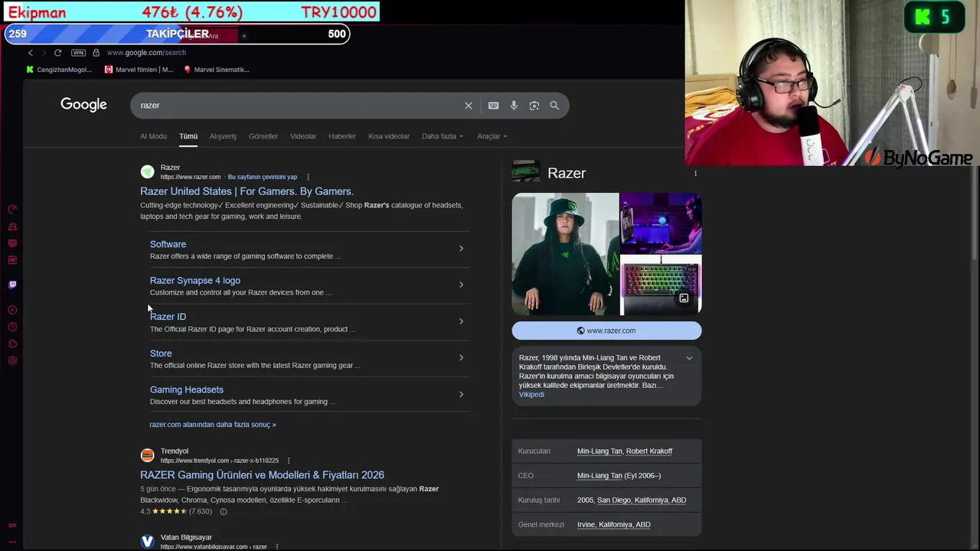Go back using the browser back arrow
Screen dimensions: 980x551
click(31, 53)
